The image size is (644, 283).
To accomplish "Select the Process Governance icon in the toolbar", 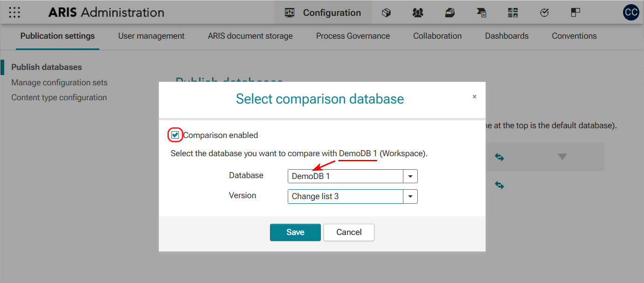I will 481,13.
